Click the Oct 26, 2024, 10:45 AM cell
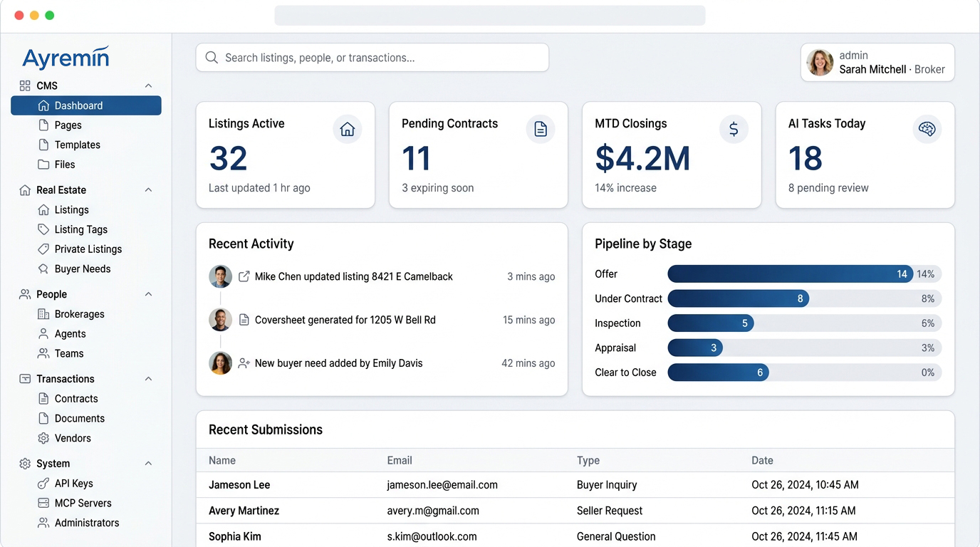Image resolution: width=980 pixels, height=547 pixels. pos(805,485)
